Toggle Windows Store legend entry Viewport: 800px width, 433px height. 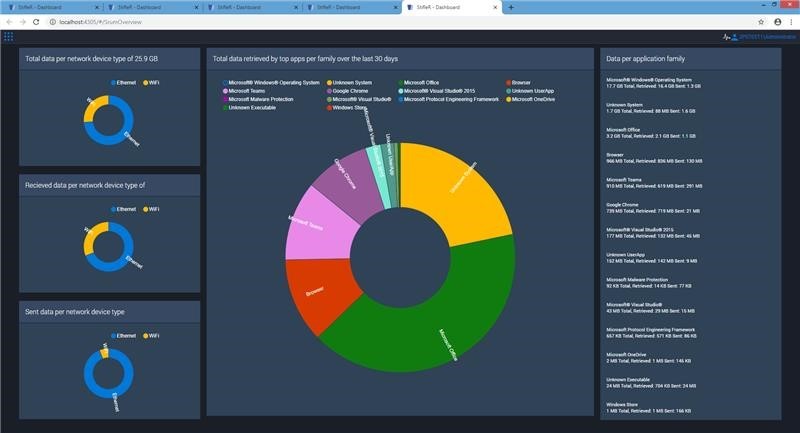click(347, 108)
